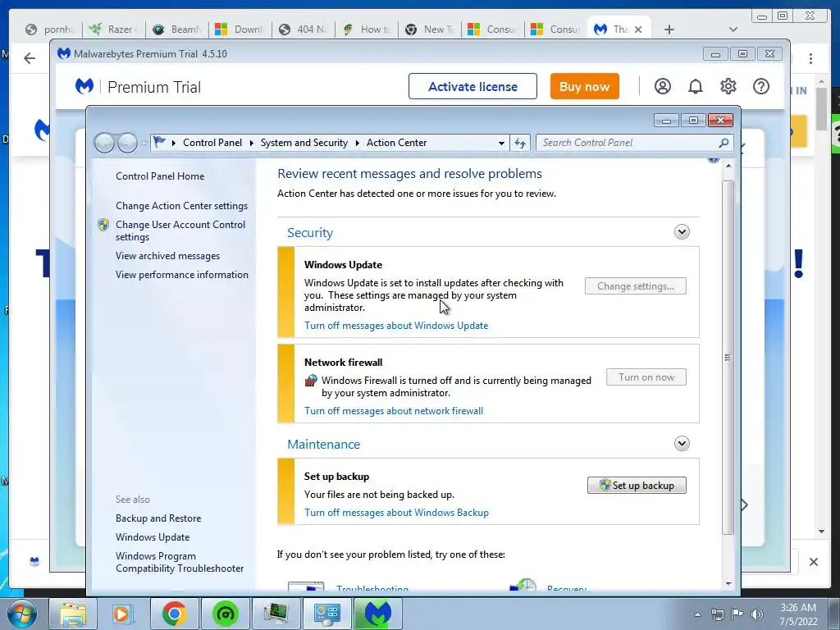Image resolution: width=840 pixels, height=630 pixels.
Task: Turn off messages about Windows Backup
Action: (x=396, y=513)
